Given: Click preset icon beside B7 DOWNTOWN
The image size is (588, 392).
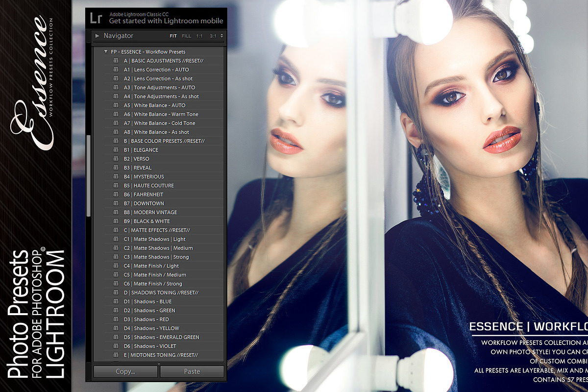Looking at the screenshot, I should point(116,203).
